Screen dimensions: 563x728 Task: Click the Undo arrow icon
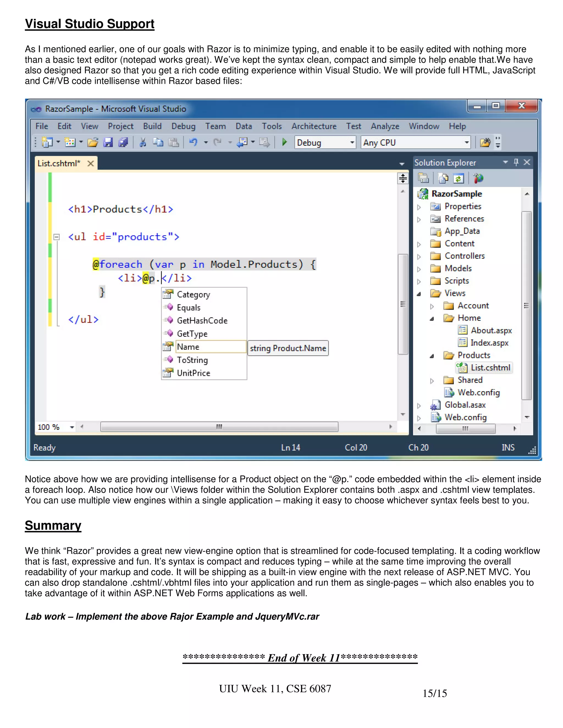click(194, 142)
